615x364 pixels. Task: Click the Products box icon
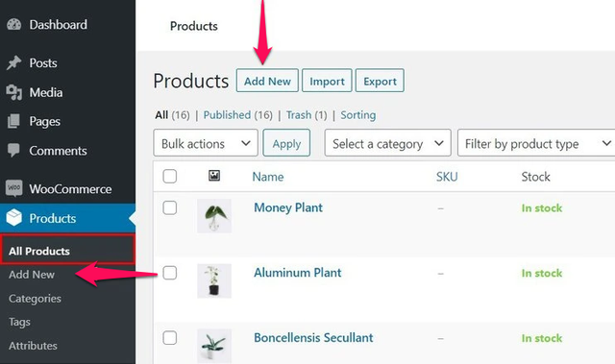pos(14,218)
